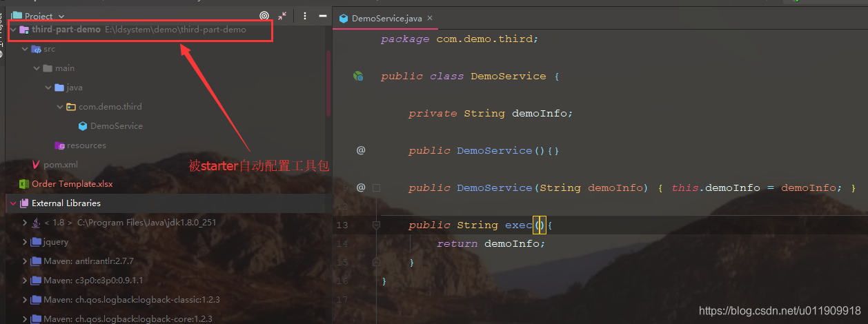Click the private field 'demoInfo;' declaration
Viewport: 868px width, 324px height.
[x=542, y=114]
